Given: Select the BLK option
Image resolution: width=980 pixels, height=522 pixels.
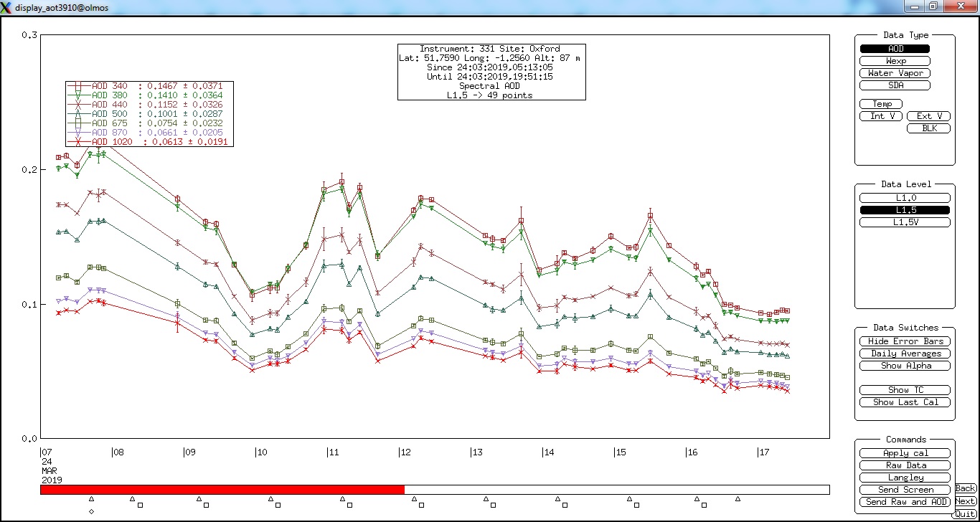Looking at the screenshot, I should tap(929, 128).
